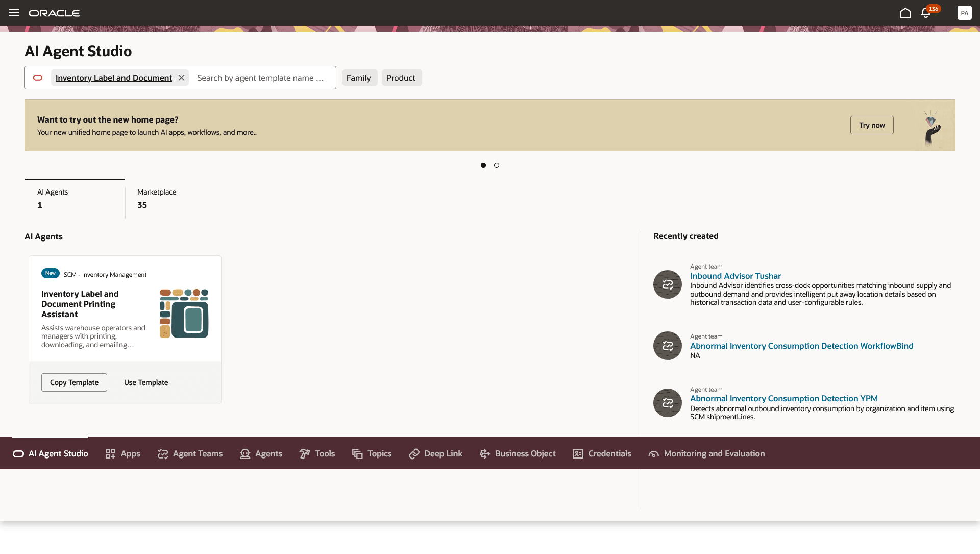Open the Product filter
The width and height of the screenshot is (980, 554).
click(x=401, y=78)
